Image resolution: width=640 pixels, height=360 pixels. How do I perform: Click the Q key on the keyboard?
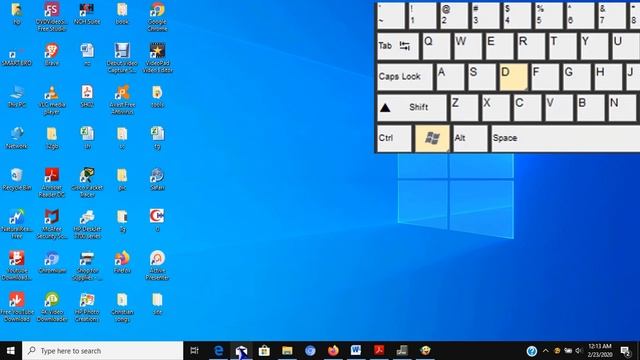(x=436, y=46)
